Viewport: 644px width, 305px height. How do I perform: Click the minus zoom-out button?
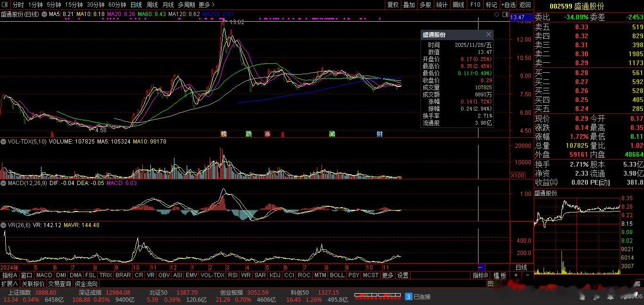point(527,275)
